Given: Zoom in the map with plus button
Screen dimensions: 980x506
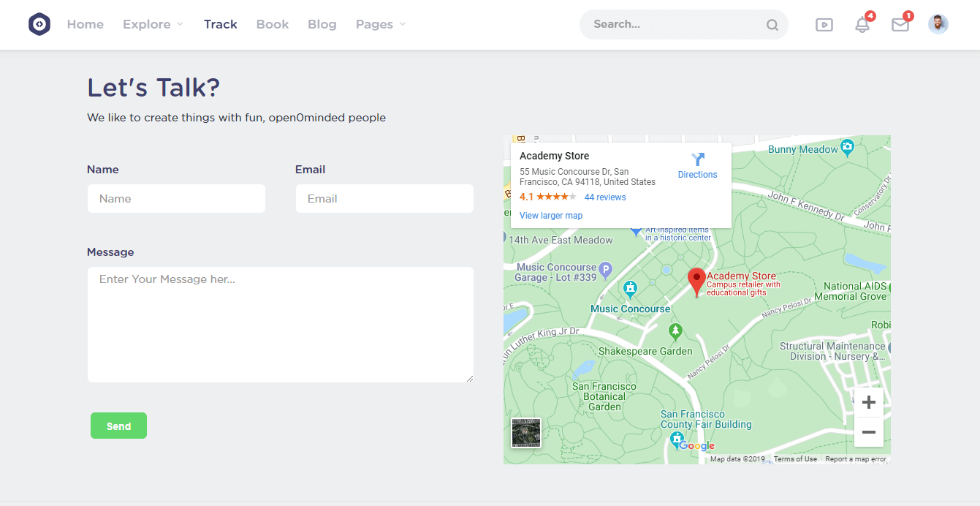Looking at the screenshot, I should tap(868, 402).
